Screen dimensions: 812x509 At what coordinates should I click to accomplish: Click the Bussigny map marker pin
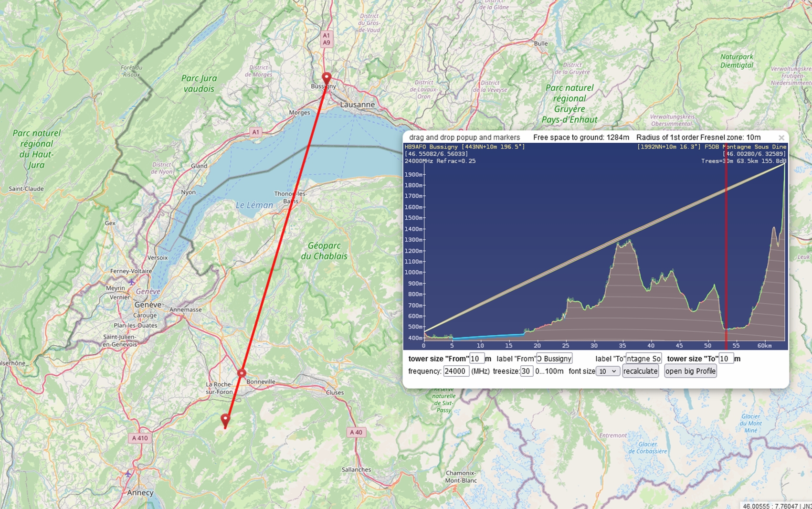[x=326, y=78]
